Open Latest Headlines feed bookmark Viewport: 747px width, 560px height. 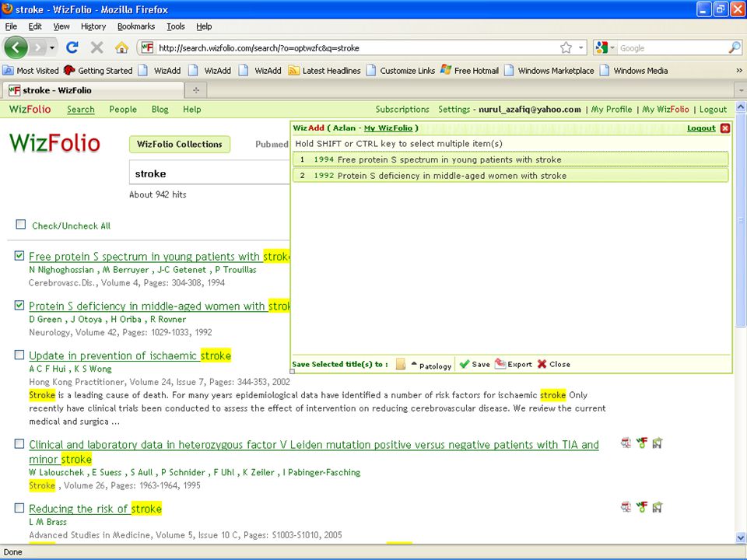click(324, 71)
